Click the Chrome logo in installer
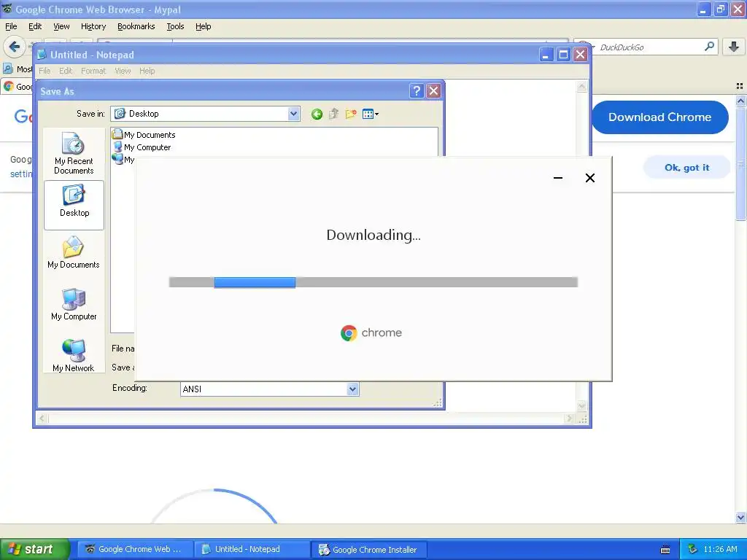The image size is (747, 560). tap(349, 332)
